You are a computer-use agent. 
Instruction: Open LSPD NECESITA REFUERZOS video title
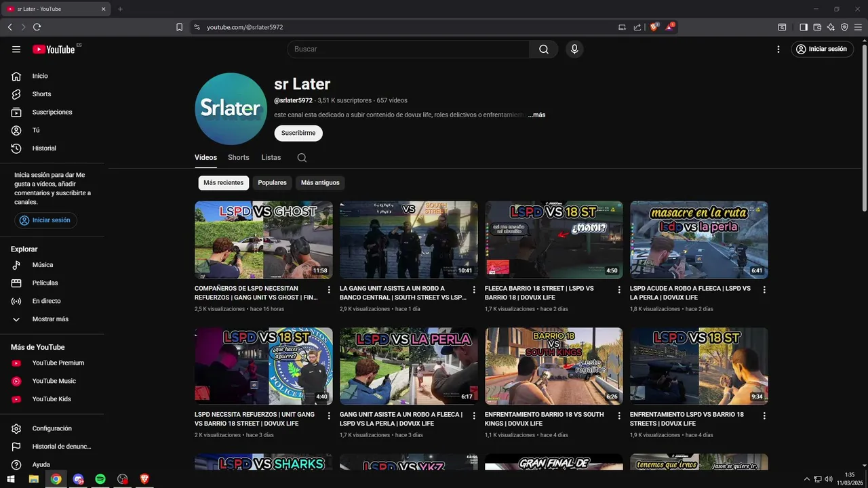(x=254, y=419)
